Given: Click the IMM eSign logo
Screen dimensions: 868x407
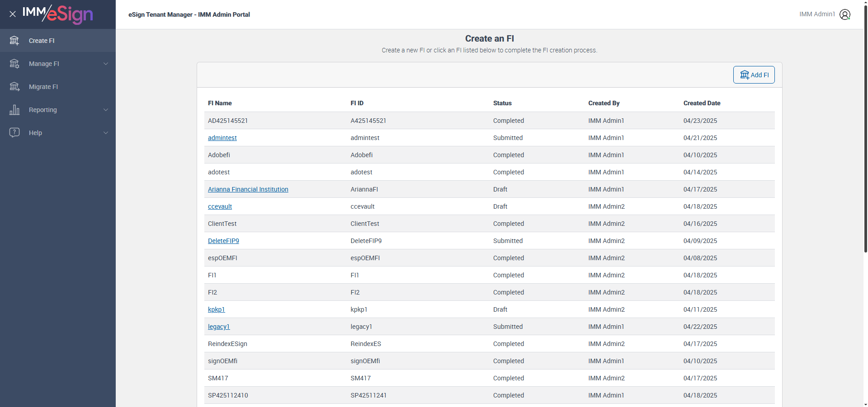Looking at the screenshot, I should point(58,14).
